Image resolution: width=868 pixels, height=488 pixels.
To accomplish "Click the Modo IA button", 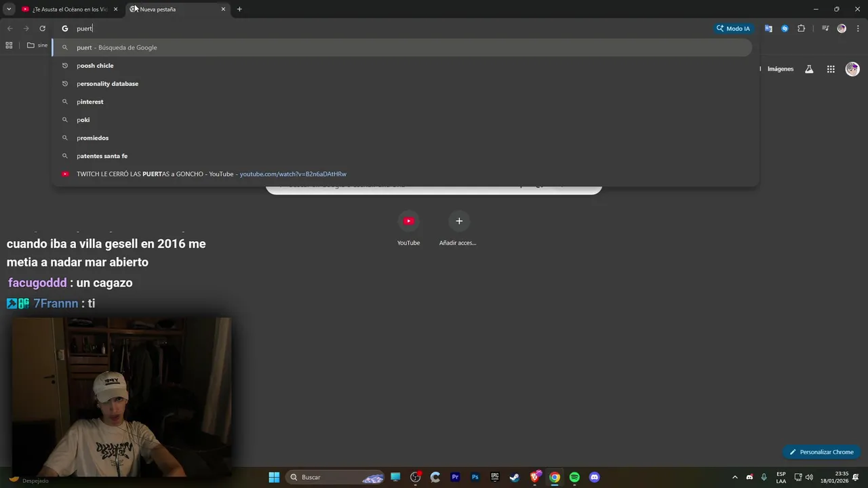I will pos(733,28).
